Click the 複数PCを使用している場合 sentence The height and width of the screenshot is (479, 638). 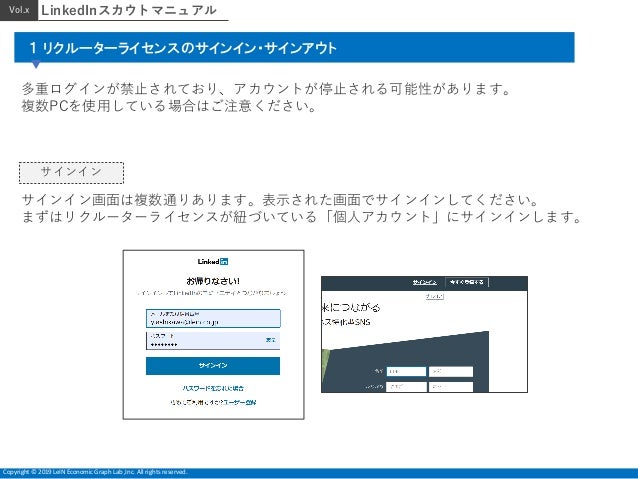(x=168, y=106)
